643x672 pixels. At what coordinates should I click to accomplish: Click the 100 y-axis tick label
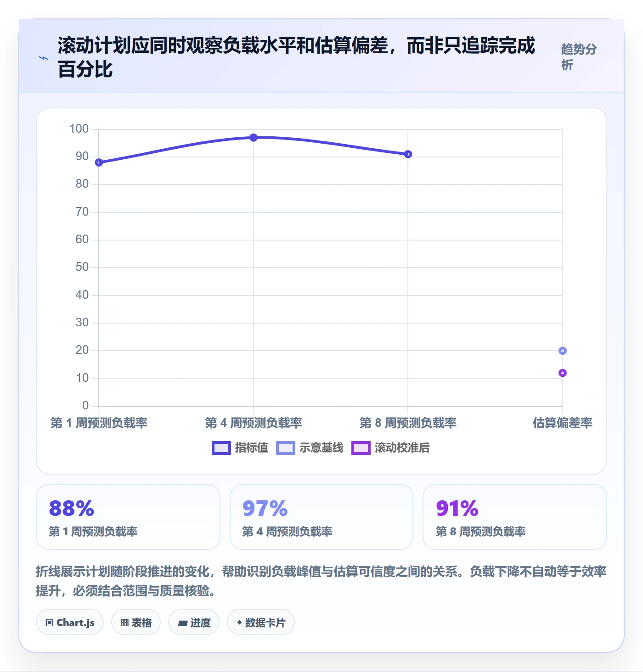(x=79, y=129)
